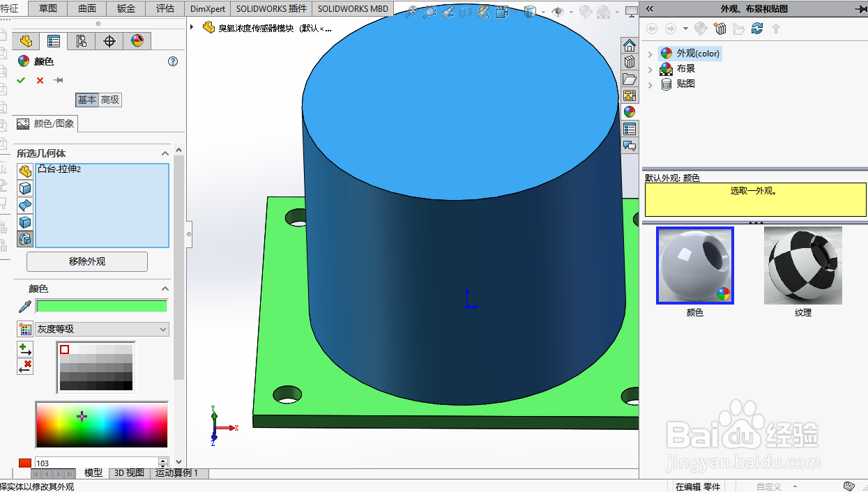The height and width of the screenshot is (492, 868).
Task: Pick a color with the eyedropper
Action: 25,307
